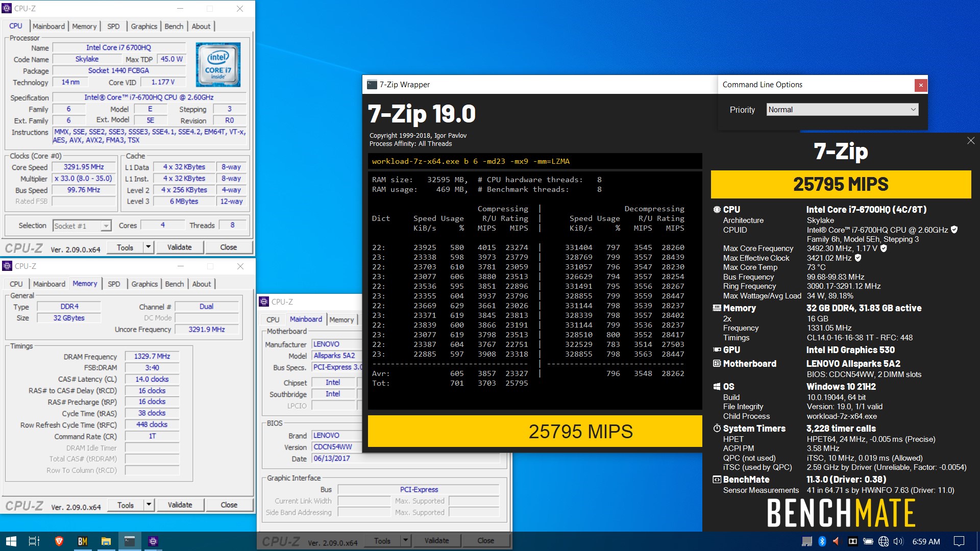
Task: Click Validate in Memory CPU-Z window
Action: pos(180,505)
